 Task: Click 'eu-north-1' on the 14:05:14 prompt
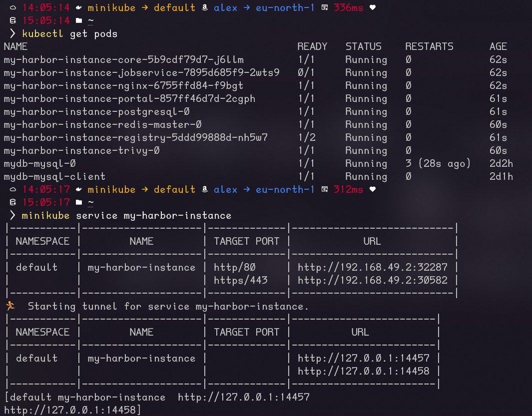pyautogui.click(x=285, y=7)
